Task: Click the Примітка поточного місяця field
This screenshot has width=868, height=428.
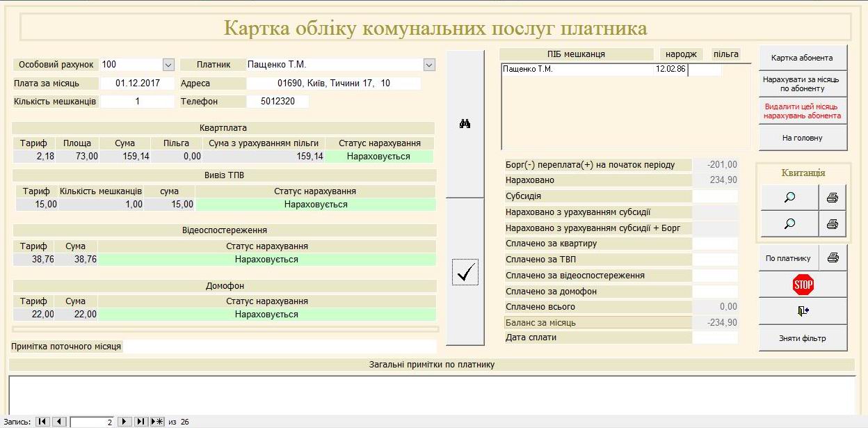Action: tap(280, 347)
